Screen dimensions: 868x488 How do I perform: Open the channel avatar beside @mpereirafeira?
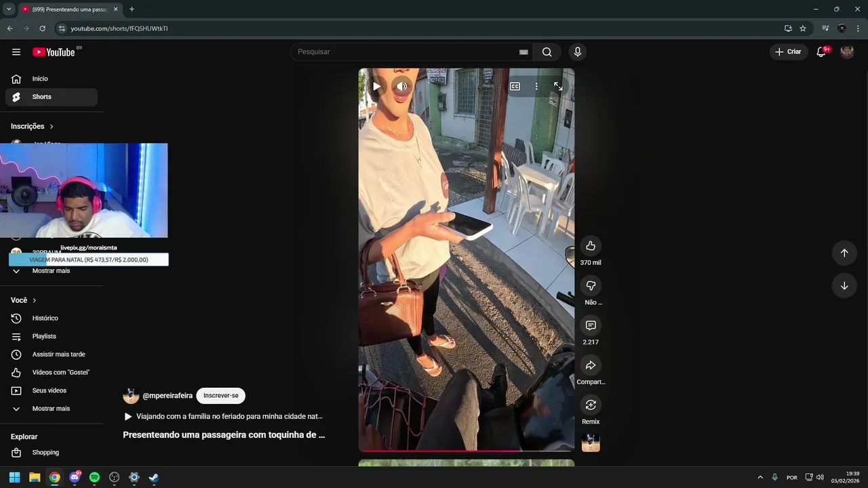(131, 396)
